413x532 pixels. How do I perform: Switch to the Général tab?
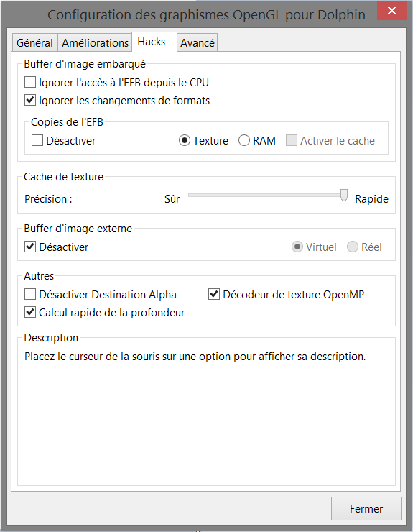[34, 42]
